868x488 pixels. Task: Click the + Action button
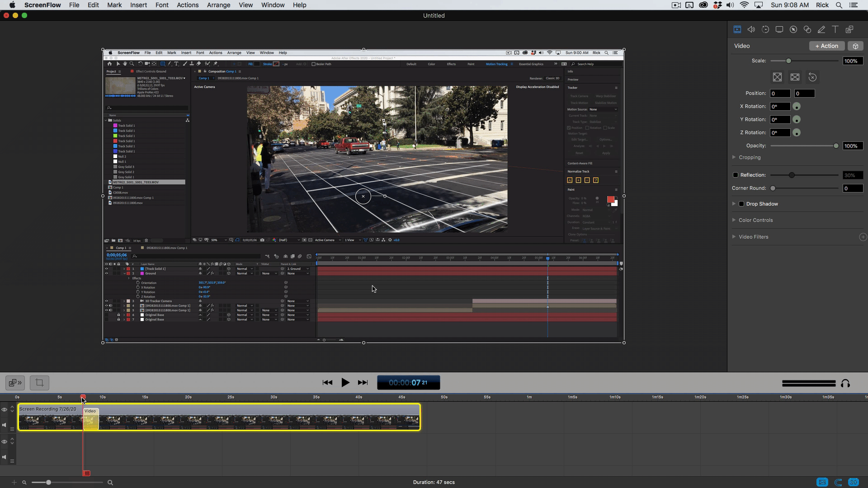pyautogui.click(x=826, y=46)
